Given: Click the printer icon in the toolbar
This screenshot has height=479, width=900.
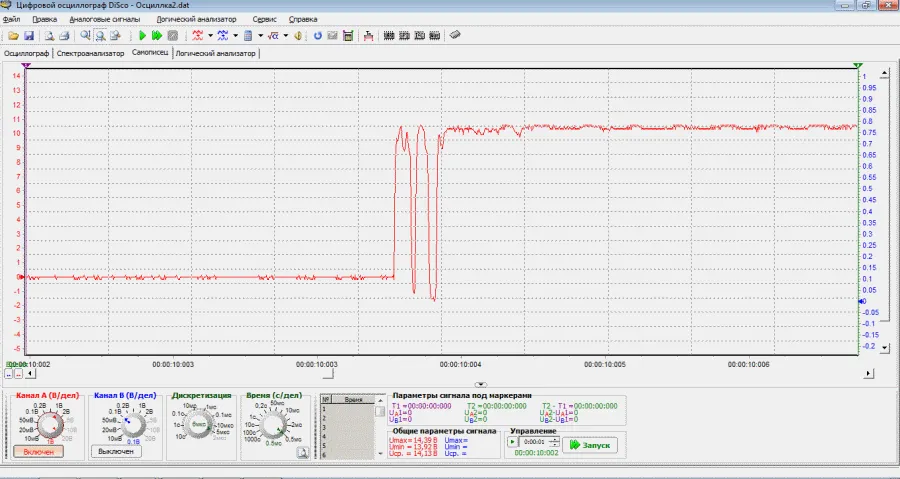Looking at the screenshot, I should [x=64, y=36].
